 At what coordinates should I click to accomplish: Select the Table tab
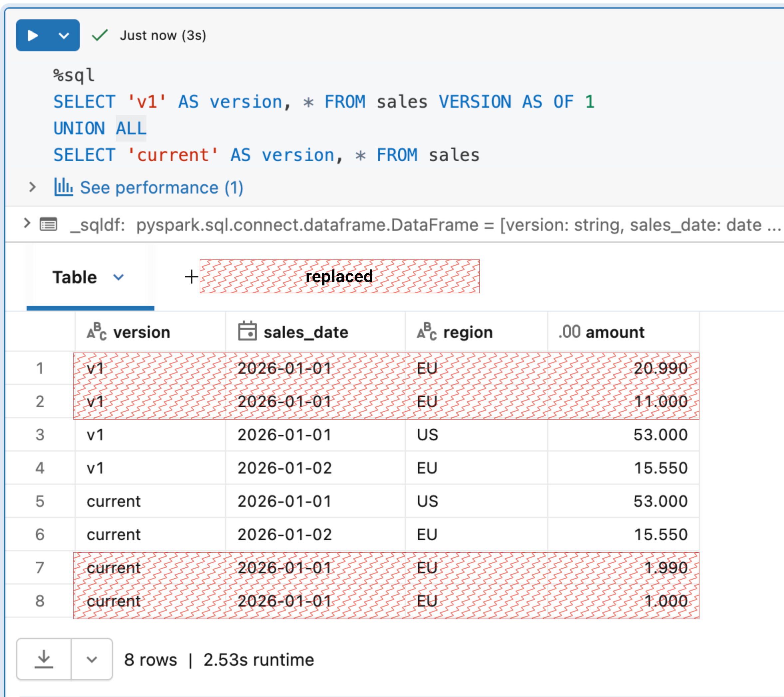(x=75, y=277)
